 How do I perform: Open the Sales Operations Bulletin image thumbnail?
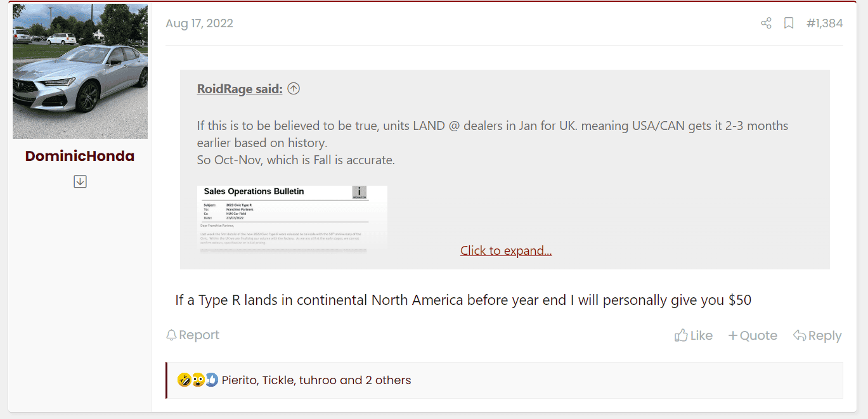click(292, 219)
